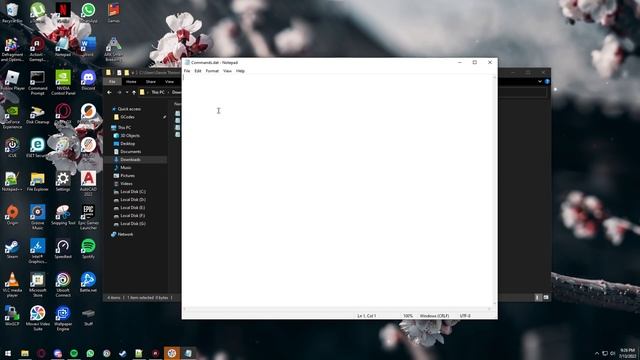Switch to the Home tab in File Explorer
Screen dimensions: 640x360
click(131, 82)
